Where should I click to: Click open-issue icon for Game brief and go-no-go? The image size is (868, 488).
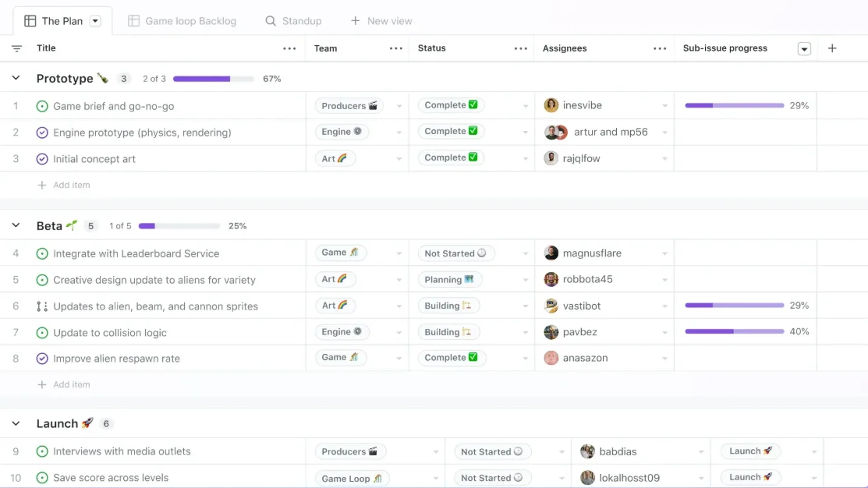coord(42,106)
